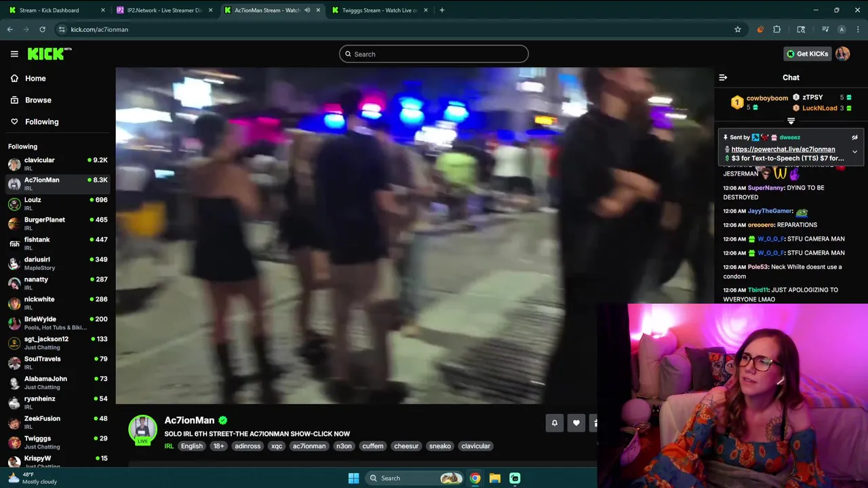Click the Ac7ionMan streamer avatar
868x488 pixels.
point(142,429)
